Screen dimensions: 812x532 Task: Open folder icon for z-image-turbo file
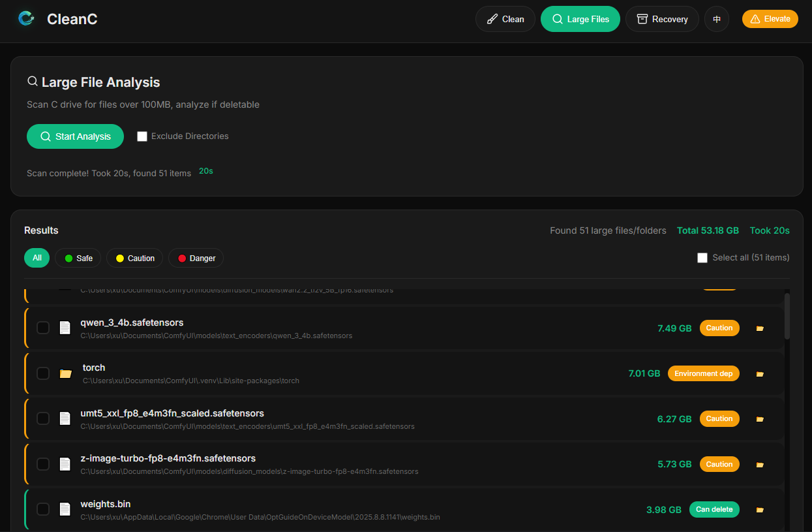[x=760, y=465]
